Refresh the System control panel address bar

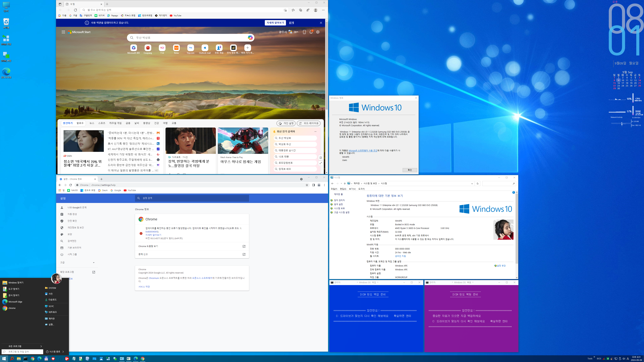[477, 184]
